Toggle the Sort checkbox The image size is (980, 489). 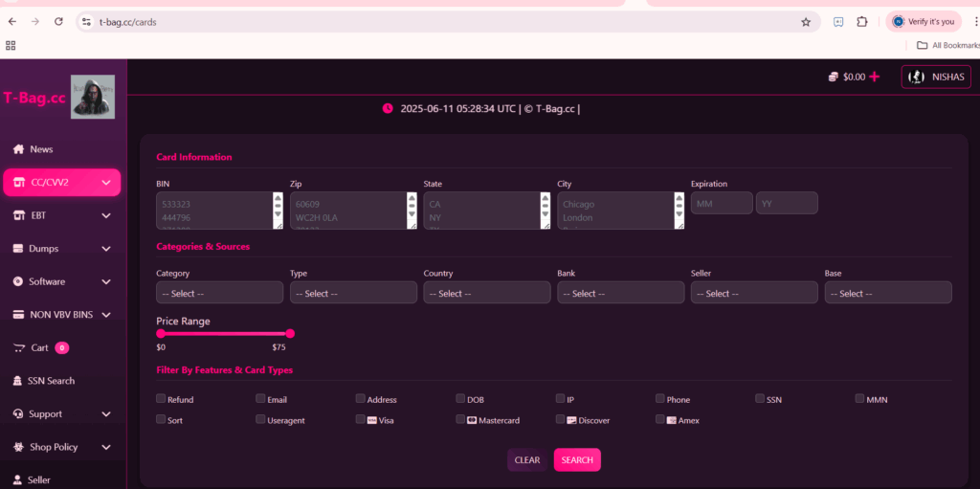(x=161, y=419)
